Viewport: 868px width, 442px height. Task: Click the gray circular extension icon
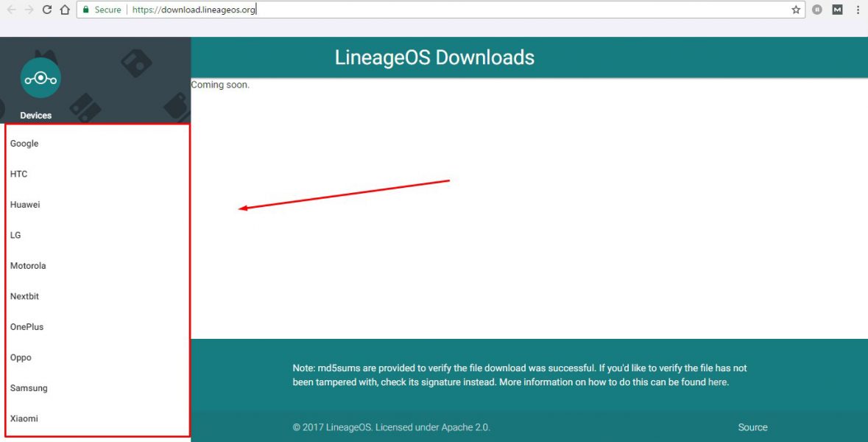816,10
